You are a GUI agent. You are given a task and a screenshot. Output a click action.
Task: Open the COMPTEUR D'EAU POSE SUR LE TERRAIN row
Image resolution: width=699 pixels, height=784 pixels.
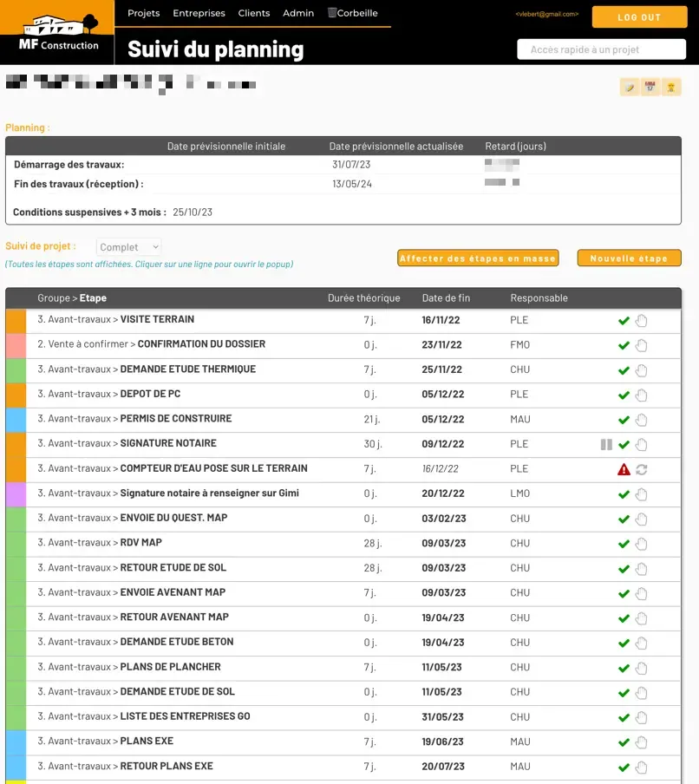pyautogui.click(x=343, y=469)
